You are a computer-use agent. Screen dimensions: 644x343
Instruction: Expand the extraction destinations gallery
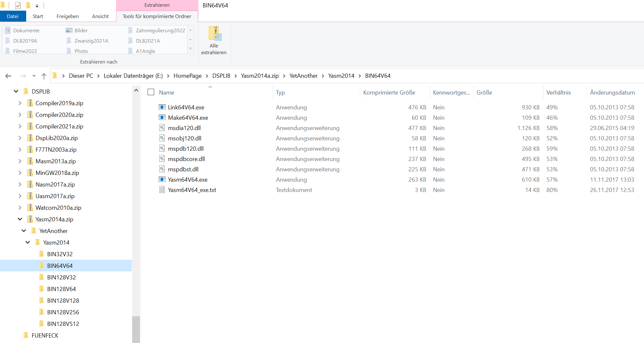(x=191, y=49)
